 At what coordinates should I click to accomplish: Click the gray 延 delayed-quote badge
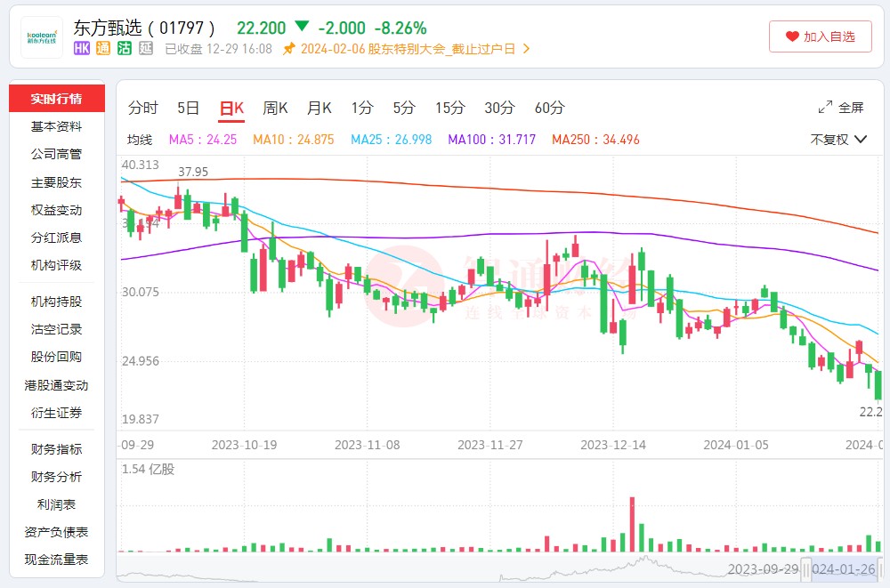[x=146, y=49]
